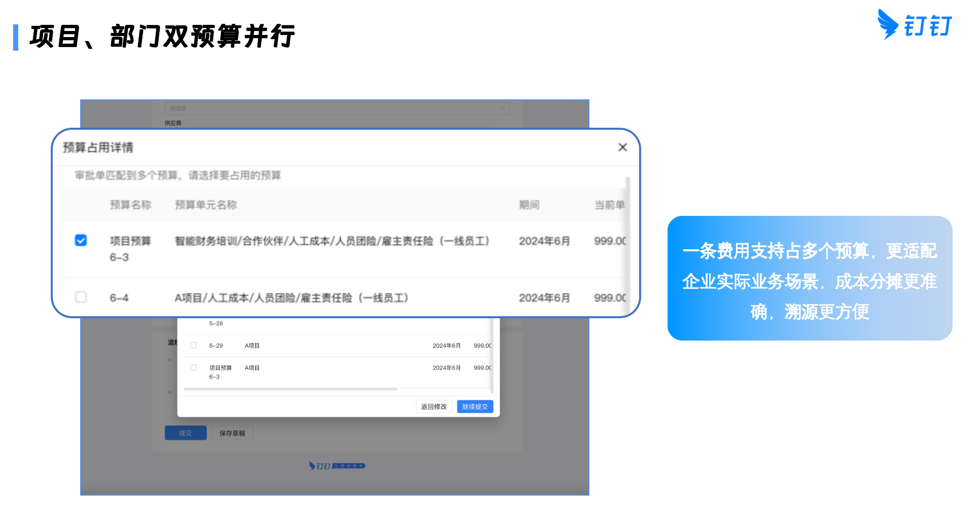Uncheck the 项目预算 6-3 checkbox in enlarged popup
980x524 pixels.
pyautogui.click(x=81, y=240)
